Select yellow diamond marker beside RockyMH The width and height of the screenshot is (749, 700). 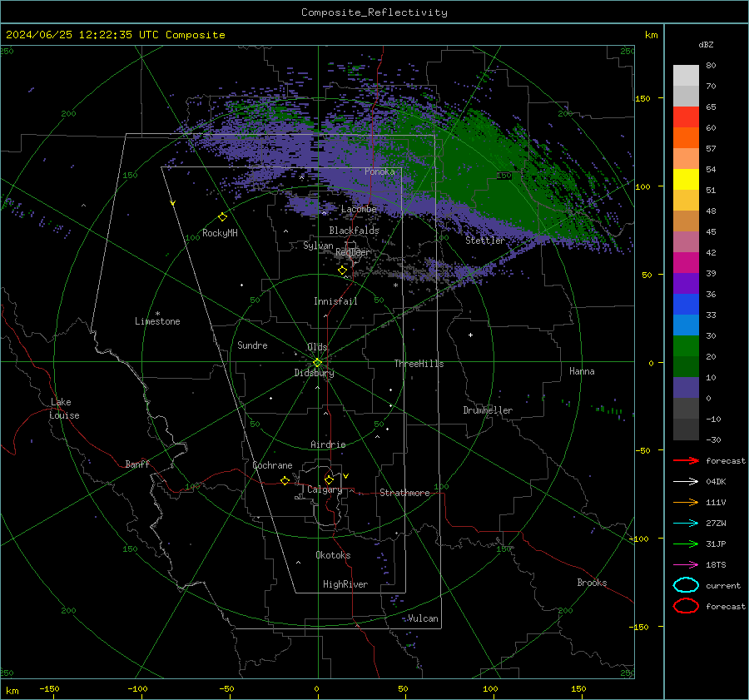pyautogui.click(x=222, y=217)
